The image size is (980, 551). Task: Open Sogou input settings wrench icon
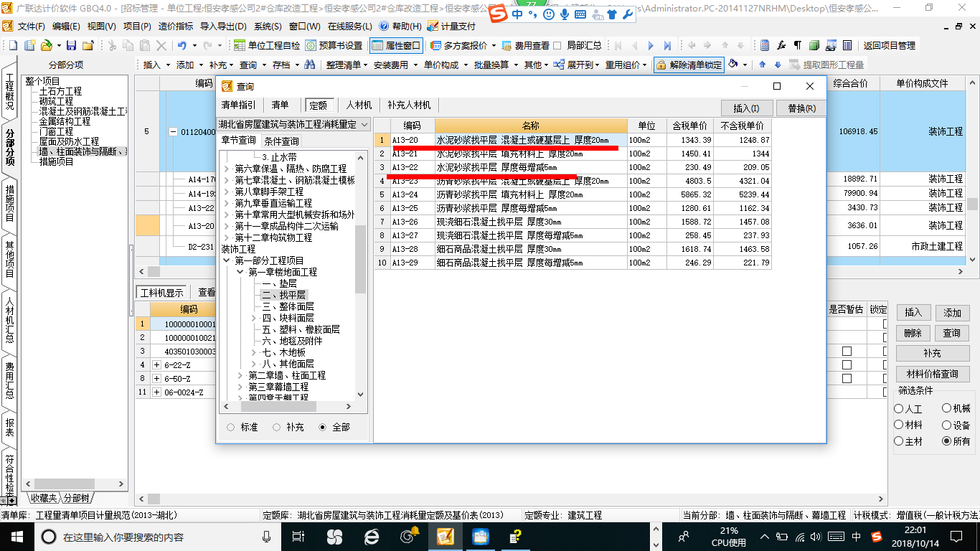tap(626, 14)
